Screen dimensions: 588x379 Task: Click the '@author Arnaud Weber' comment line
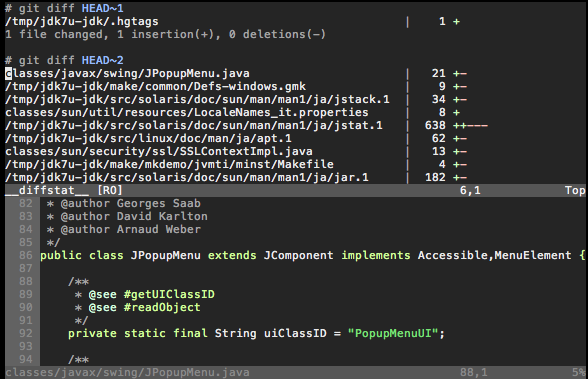(x=123, y=229)
